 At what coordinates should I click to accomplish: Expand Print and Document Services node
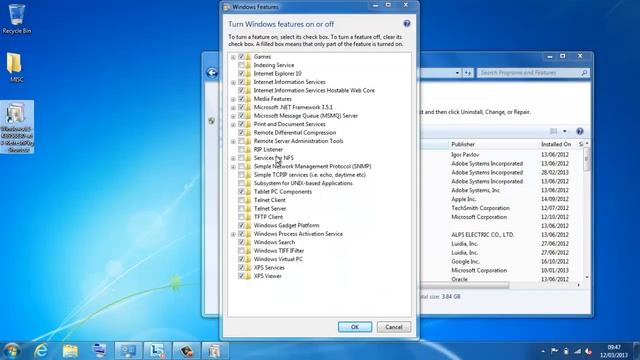pyautogui.click(x=233, y=124)
